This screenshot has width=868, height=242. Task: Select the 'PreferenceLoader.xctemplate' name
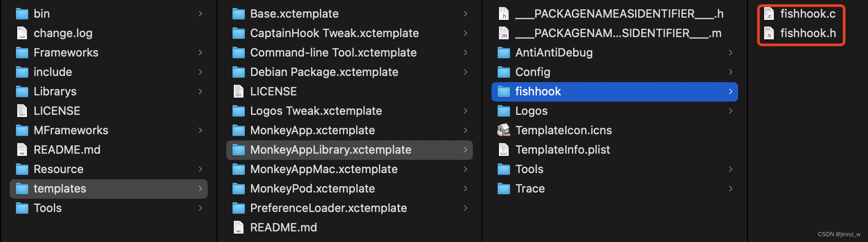coord(328,208)
